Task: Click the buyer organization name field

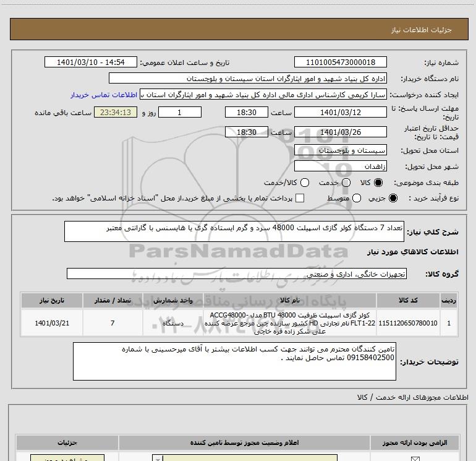Action: [x=248, y=78]
